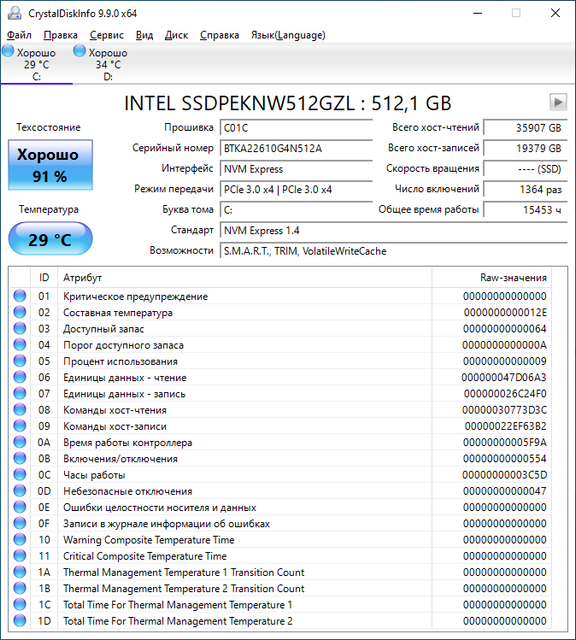Open the Сервис menu
Viewport: 576px width, 640px height.
tap(107, 35)
